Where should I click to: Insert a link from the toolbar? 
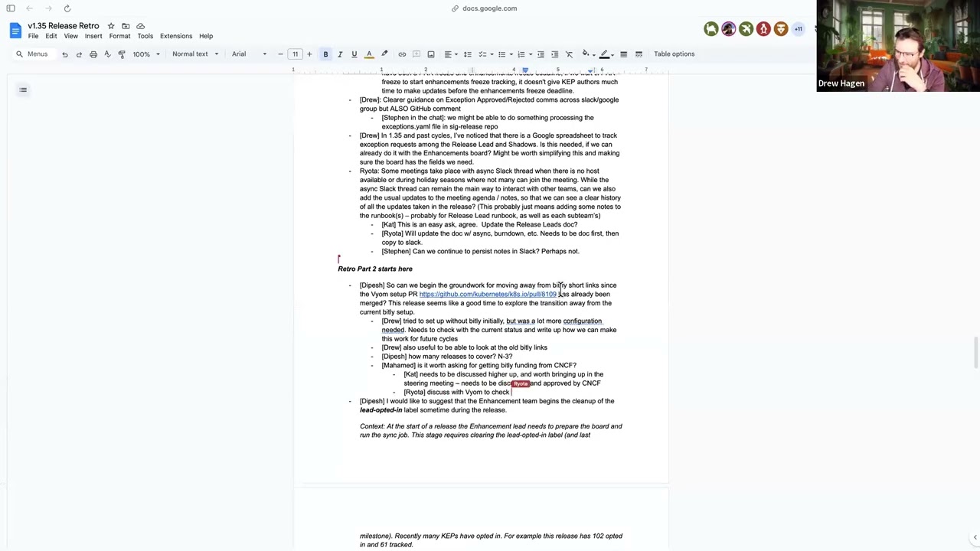402,54
